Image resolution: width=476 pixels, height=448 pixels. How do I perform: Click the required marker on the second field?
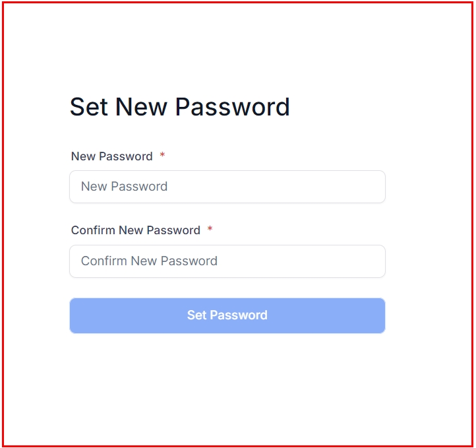[x=210, y=230]
